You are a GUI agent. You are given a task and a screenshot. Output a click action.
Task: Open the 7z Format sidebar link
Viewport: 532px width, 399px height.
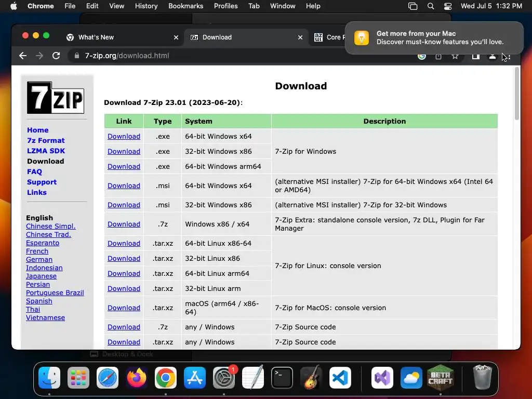(x=46, y=140)
